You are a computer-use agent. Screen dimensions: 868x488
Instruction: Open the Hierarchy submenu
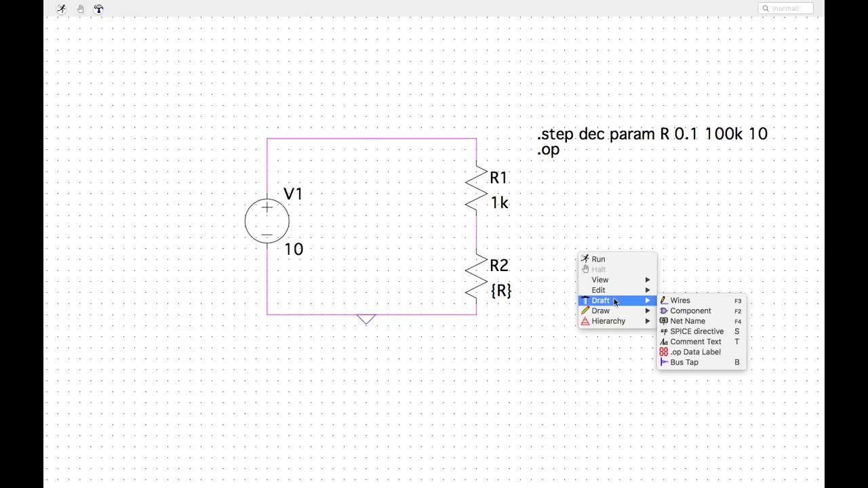617,321
